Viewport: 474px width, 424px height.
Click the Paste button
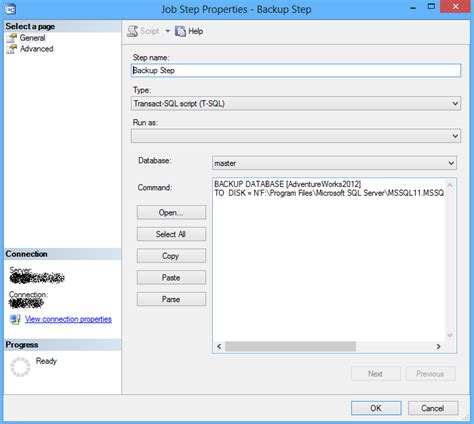click(x=171, y=277)
